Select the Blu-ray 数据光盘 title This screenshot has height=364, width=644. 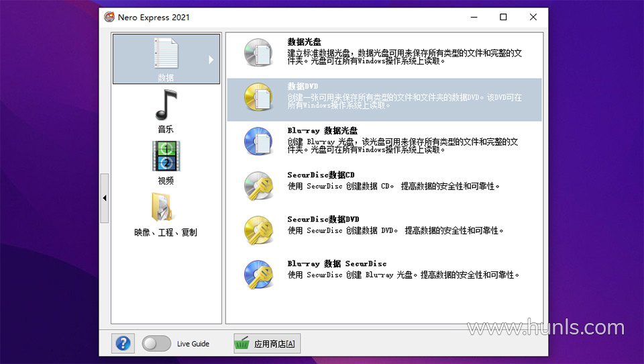tap(323, 131)
